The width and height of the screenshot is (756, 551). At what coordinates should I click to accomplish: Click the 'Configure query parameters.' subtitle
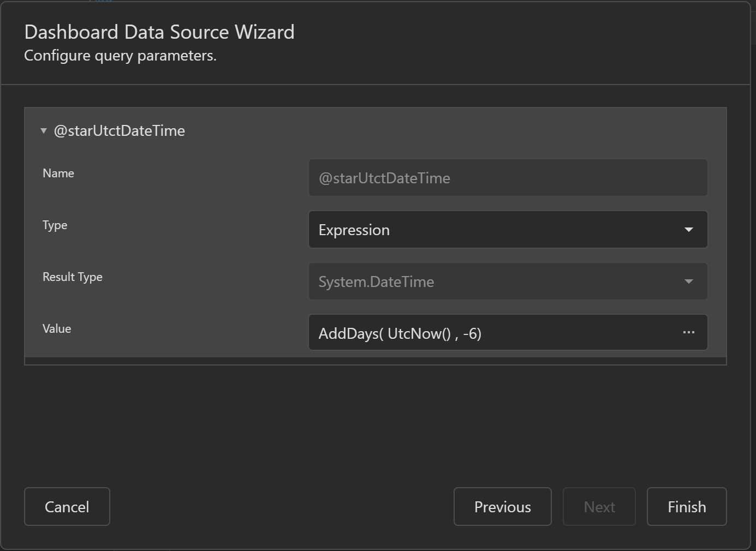[x=120, y=56]
